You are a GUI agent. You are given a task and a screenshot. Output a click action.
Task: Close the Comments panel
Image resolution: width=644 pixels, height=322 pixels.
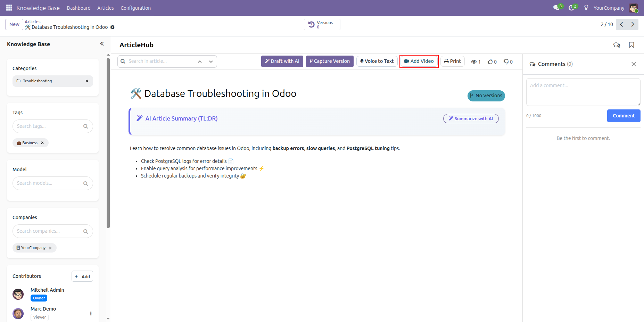tap(634, 64)
